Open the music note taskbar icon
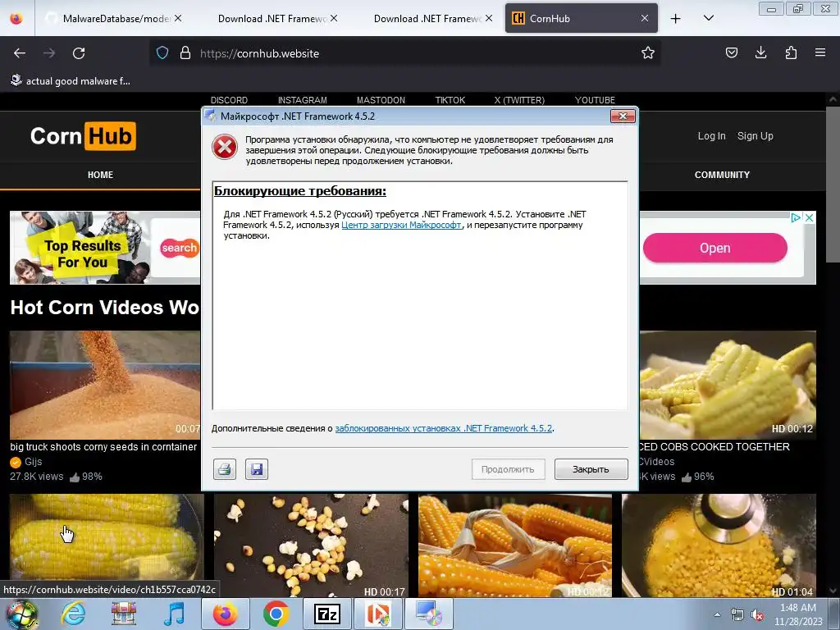The width and height of the screenshot is (840, 630). [x=174, y=614]
